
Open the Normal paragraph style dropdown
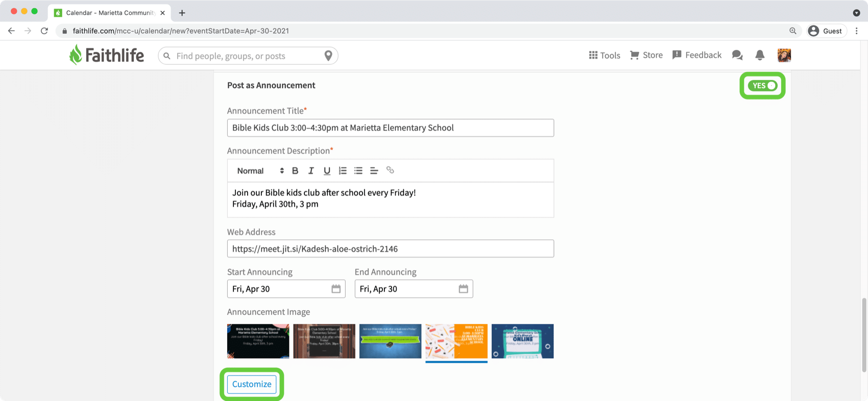(x=260, y=171)
